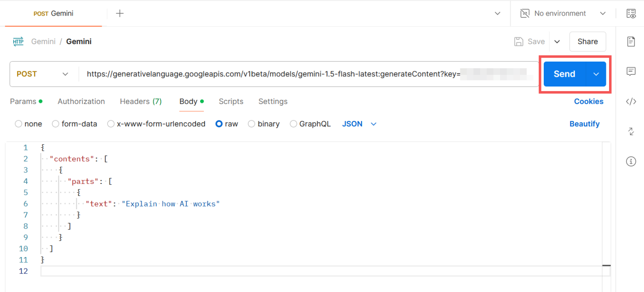Screen dimensions: 644x292
Task: Open the JSON format dropdown
Action: pyautogui.click(x=359, y=124)
